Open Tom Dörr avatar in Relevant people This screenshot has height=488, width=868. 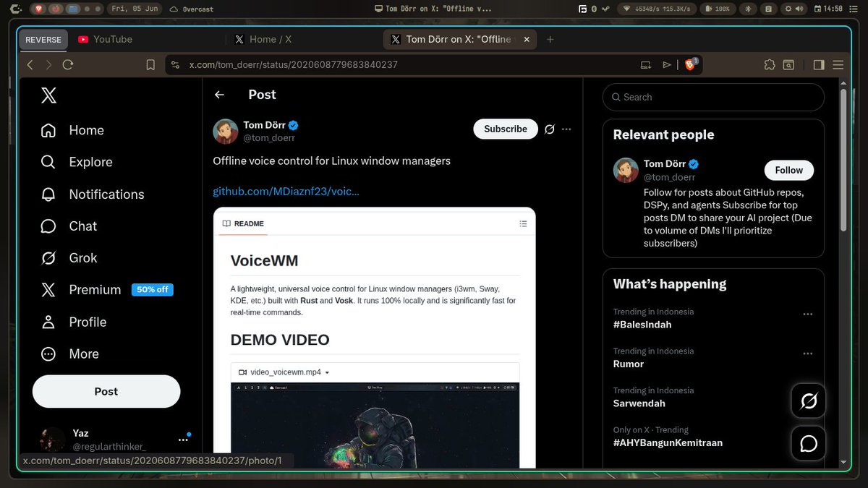(x=626, y=170)
